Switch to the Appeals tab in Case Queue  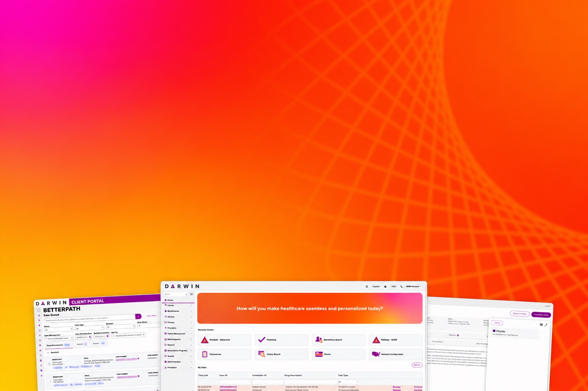coord(81,344)
